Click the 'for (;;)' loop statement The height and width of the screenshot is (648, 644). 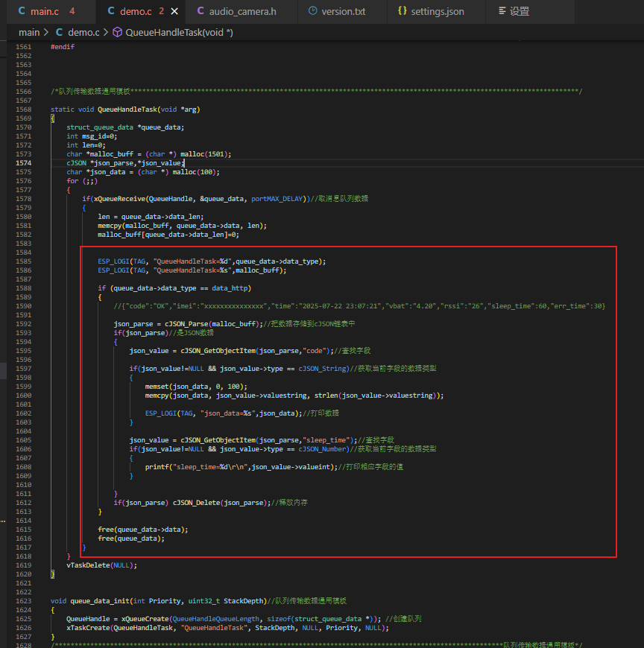pyautogui.click(x=82, y=180)
